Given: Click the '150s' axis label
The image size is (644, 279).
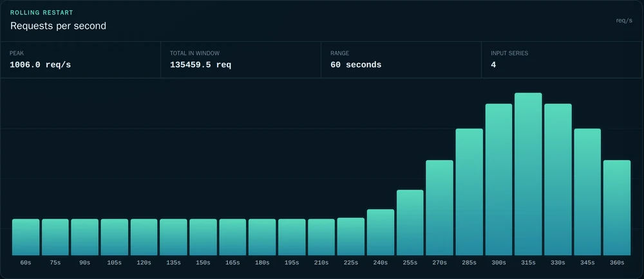Looking at the screenshot, I should pos(203,263).
